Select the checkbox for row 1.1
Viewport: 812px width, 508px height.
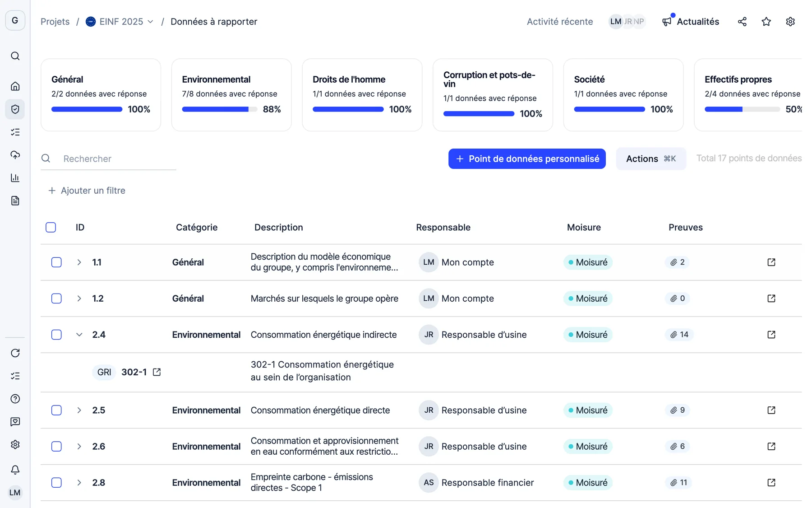56,262
